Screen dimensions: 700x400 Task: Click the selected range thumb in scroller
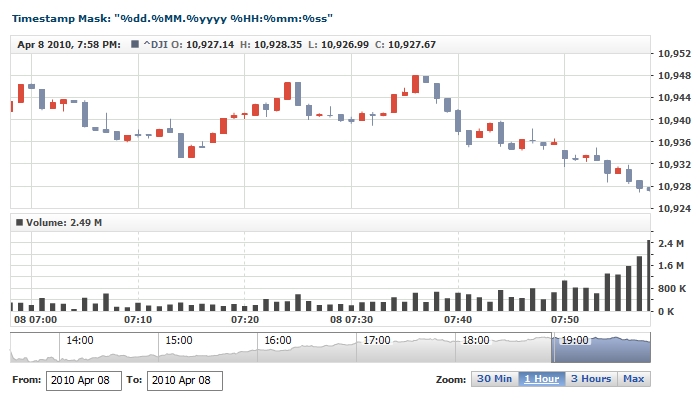[601, 349]
